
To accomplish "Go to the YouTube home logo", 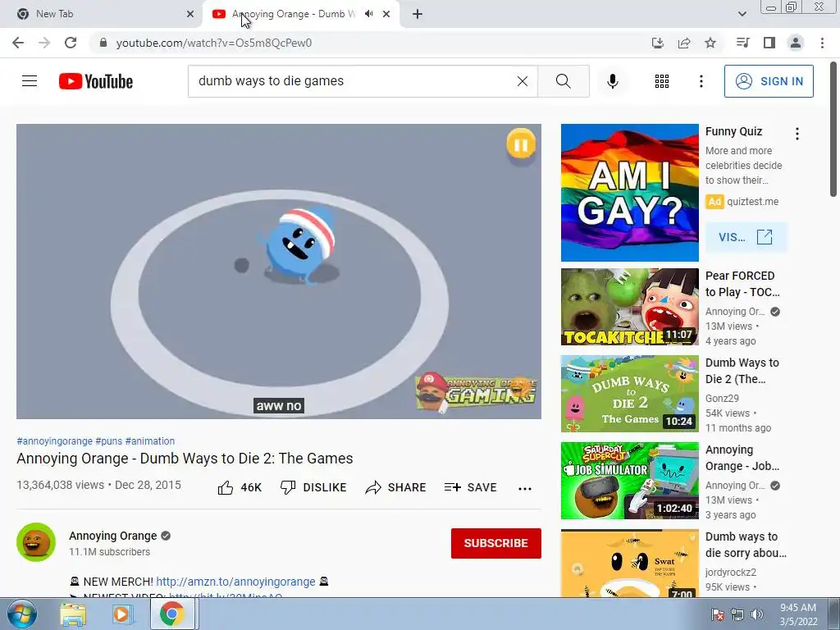I will click(95, 81).
